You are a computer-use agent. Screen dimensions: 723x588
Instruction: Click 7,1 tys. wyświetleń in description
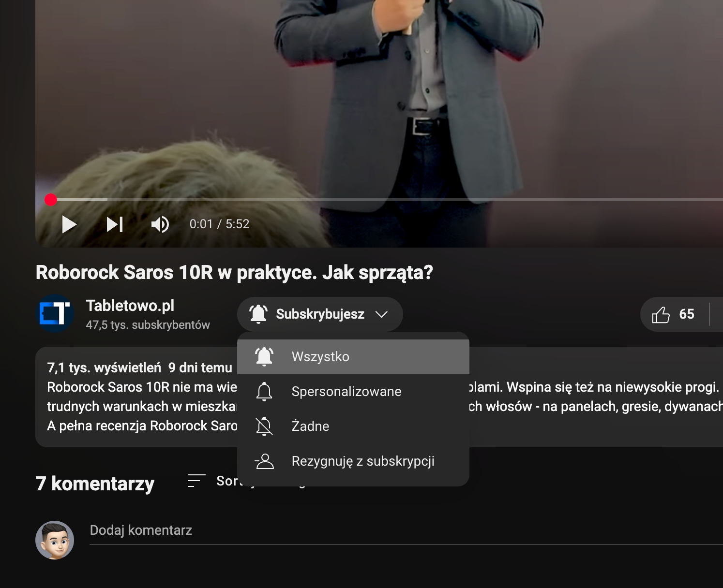tap(104, 368)
